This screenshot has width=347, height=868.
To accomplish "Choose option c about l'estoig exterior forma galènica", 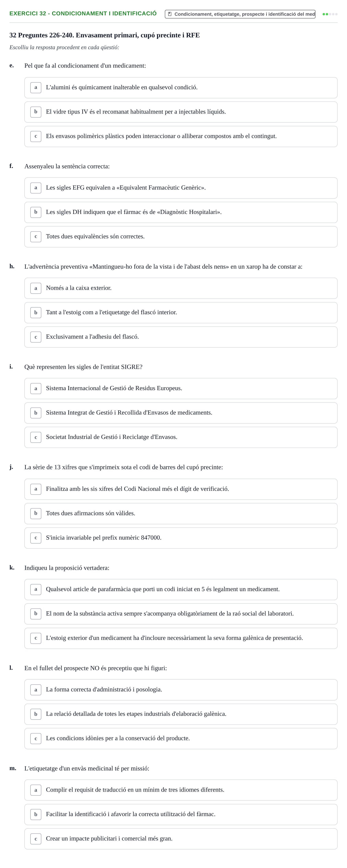I will [x=181, y=638].
